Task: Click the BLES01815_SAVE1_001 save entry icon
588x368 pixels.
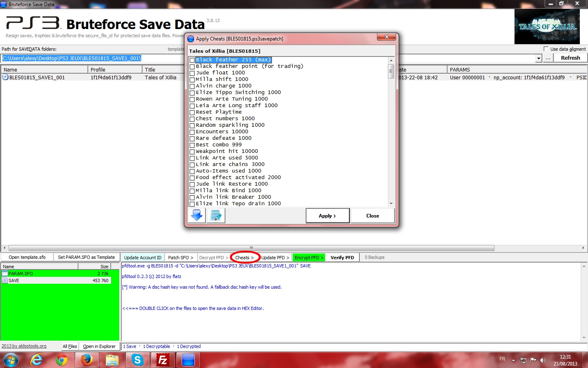Action: pos(5,77)
